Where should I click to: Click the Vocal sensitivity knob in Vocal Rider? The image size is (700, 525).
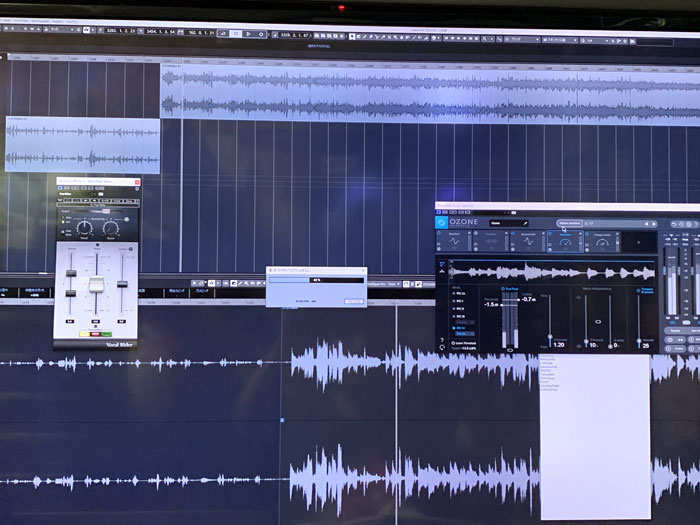[84, 228]
